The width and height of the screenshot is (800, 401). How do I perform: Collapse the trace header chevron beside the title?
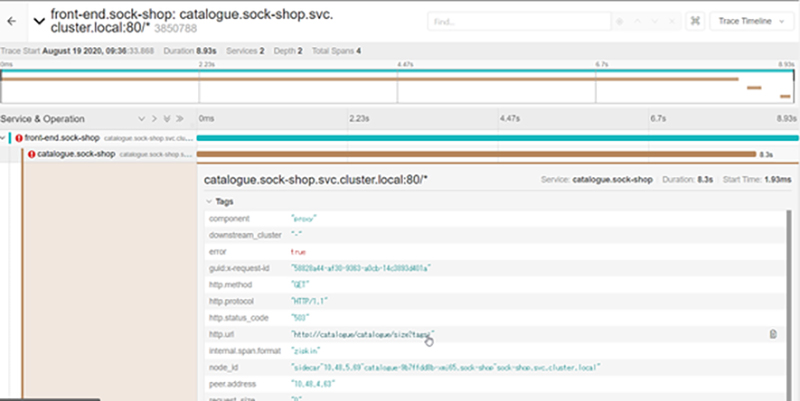[37, 21]
